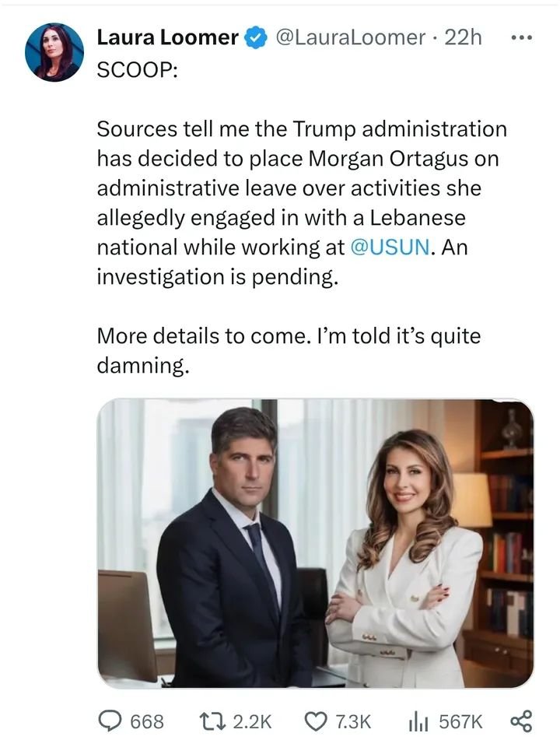
Task: Click the reply speech bubble icon
Action: 110,721
